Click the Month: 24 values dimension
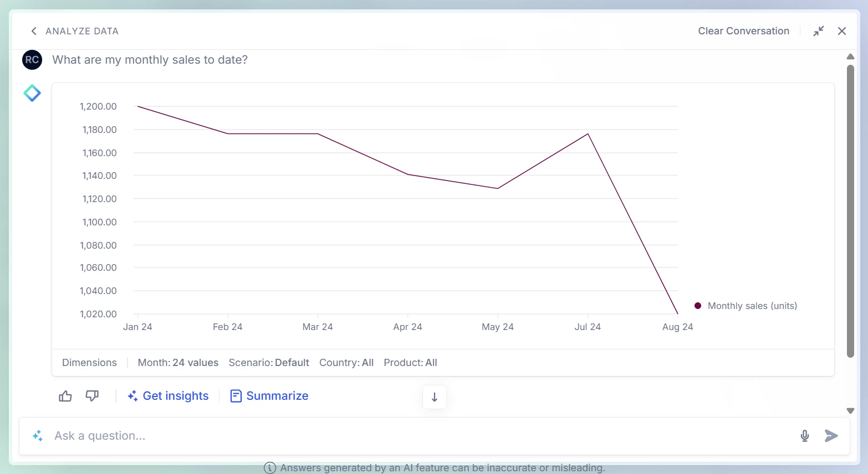 (178, 363)
